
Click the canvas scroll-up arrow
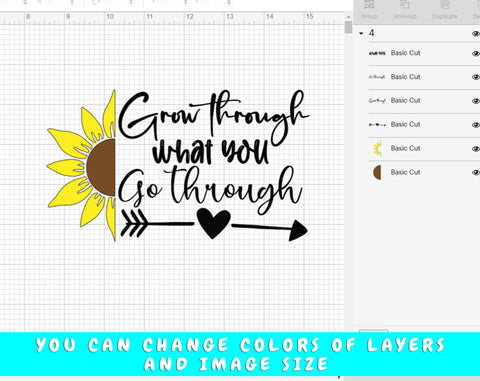pyautogui.click(x=348, y=17)
